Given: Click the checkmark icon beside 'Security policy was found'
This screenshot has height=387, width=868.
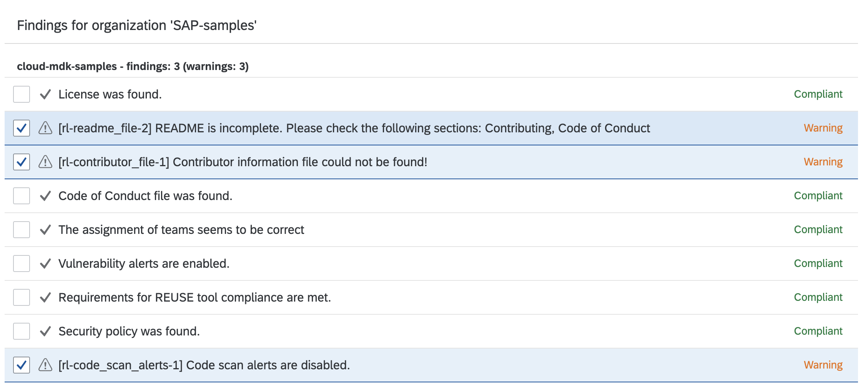Looking at the screenshot, I should 45,331.
